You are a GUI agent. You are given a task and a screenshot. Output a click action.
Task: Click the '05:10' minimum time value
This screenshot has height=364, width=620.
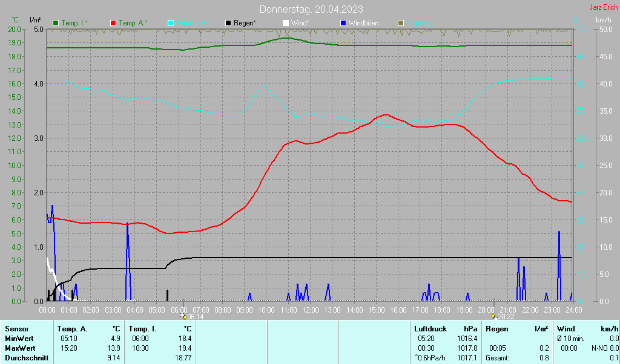[x=69, y=339]
